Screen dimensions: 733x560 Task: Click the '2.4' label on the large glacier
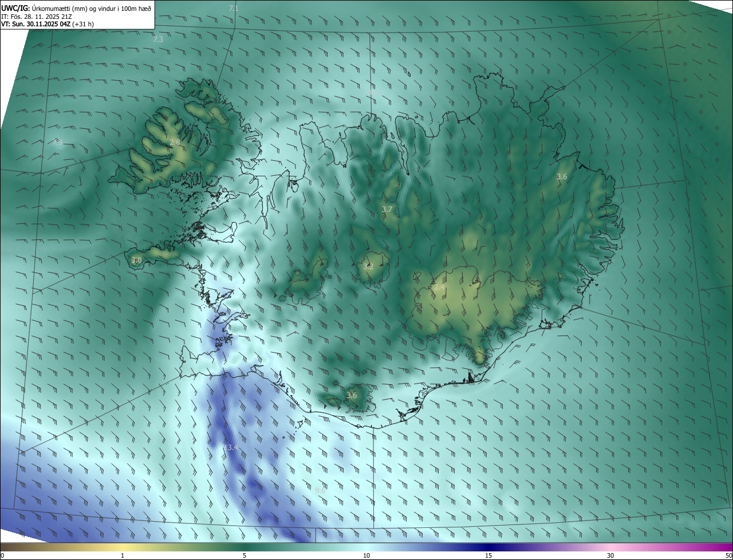point(439,287)
